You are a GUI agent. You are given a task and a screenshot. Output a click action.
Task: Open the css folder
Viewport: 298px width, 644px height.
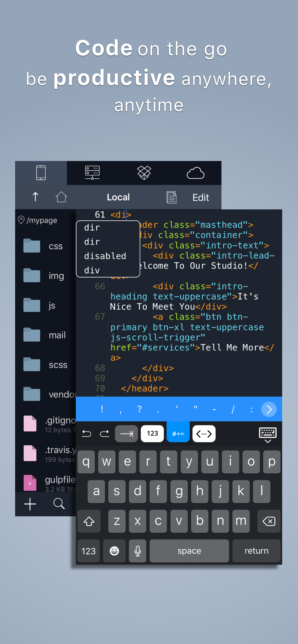45,246
